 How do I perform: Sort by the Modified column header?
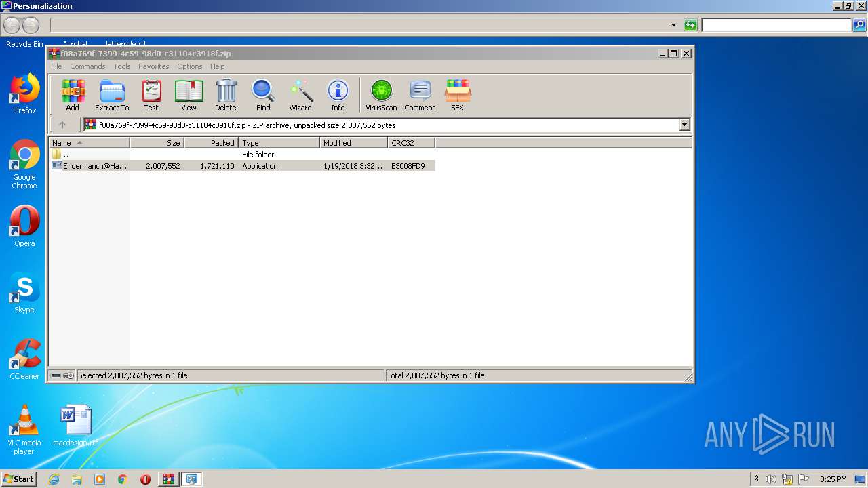point(354,142)
